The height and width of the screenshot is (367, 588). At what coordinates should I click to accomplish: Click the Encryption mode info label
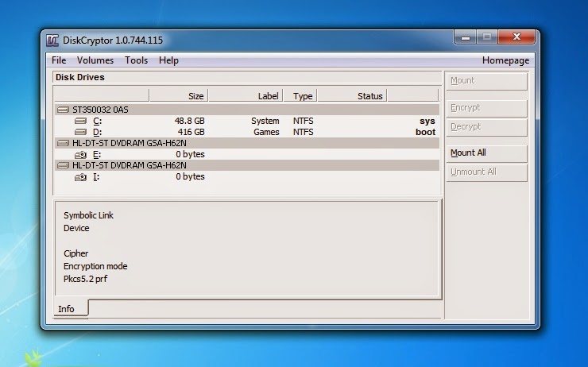95,267
